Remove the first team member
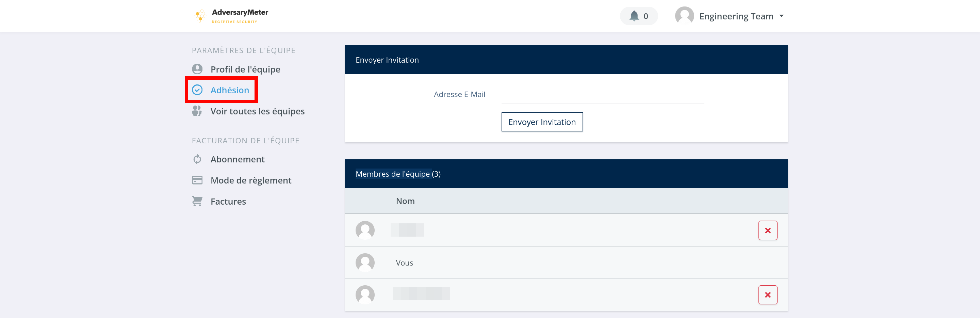980x318 pixels. pos(767,230)
